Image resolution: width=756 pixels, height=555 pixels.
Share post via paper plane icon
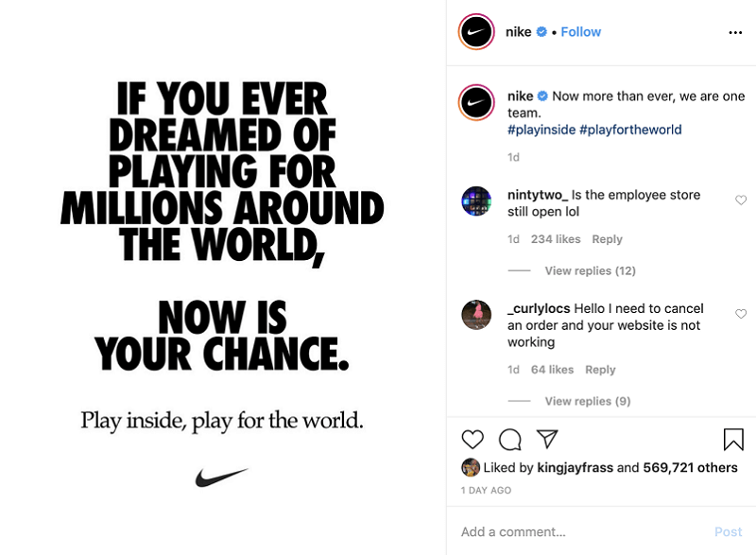tap(546, 440)
